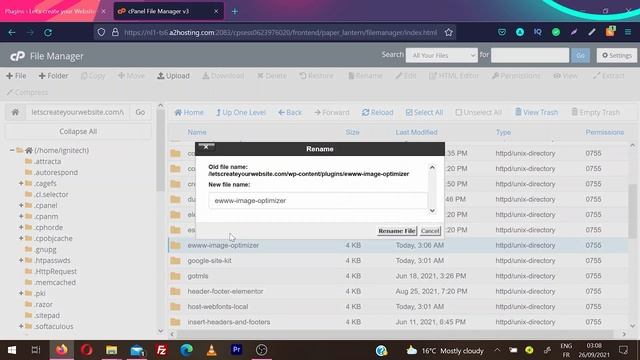Click the home icon beside path field

pos(15,112)
